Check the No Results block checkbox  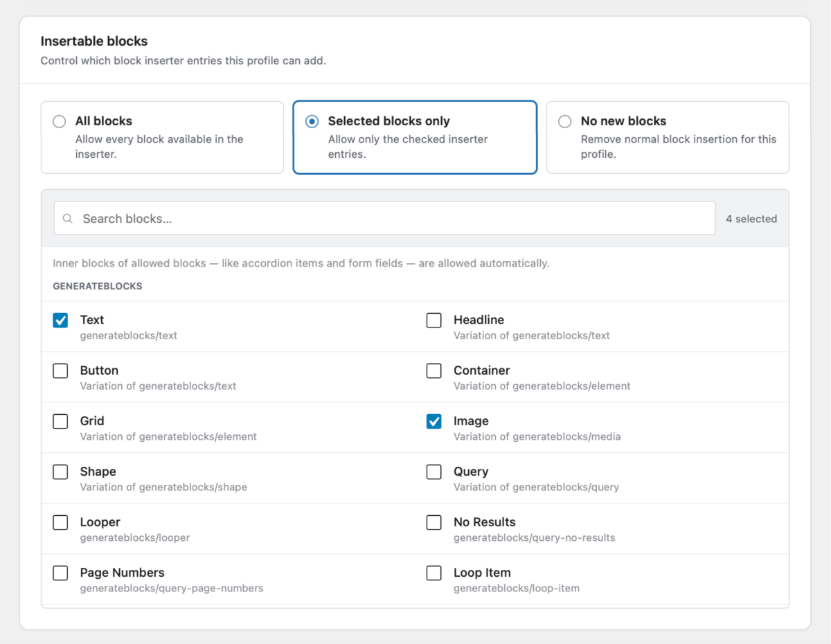[x=434, y=522]
